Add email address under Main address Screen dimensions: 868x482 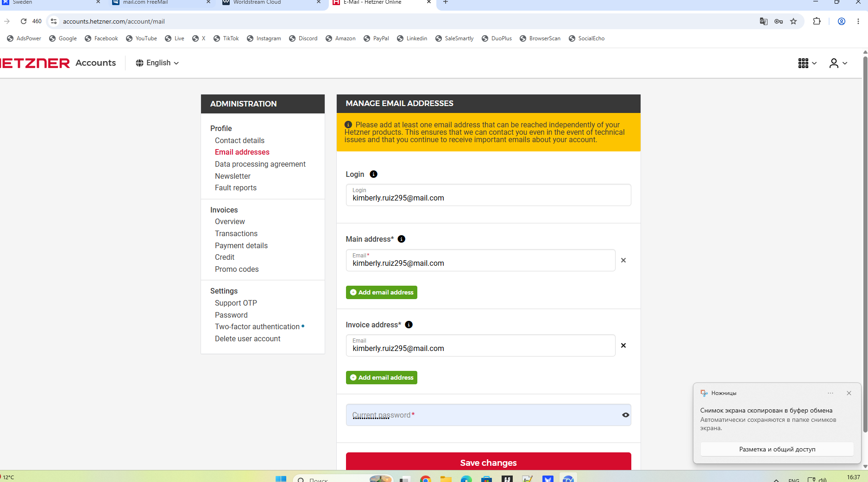382,292
